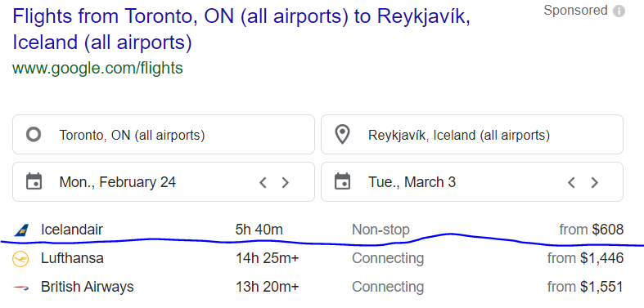
Task: Click the British Airways logo
Action: pos(20,288)
